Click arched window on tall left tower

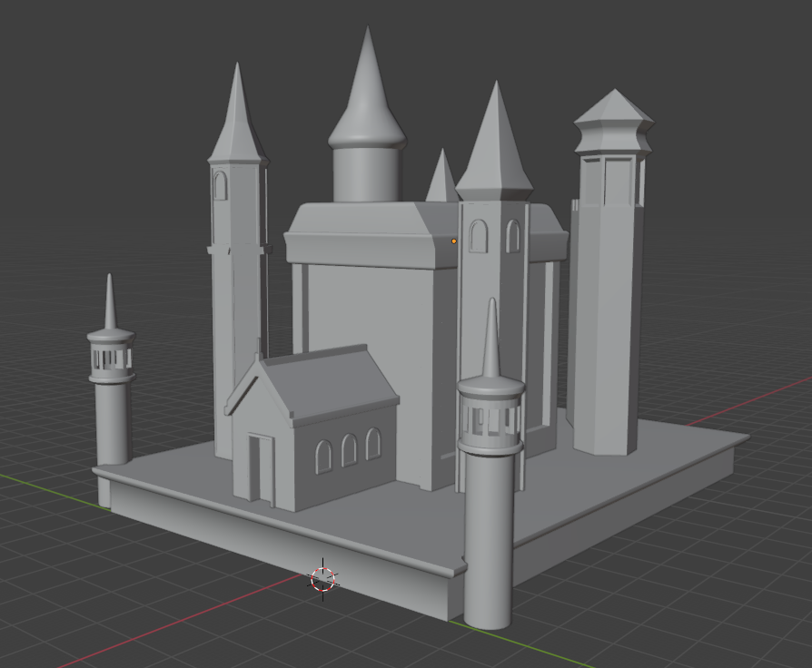coord(220,185)
